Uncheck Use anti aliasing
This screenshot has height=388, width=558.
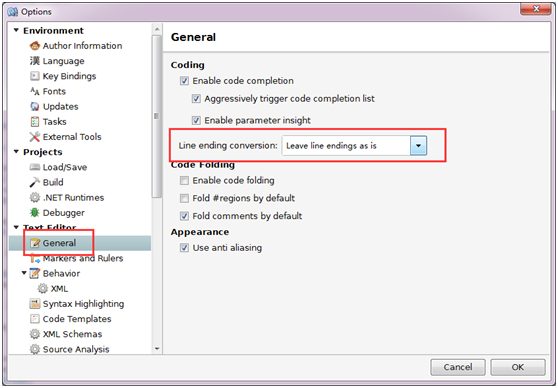pyautogui.click(x=184, y=248)
